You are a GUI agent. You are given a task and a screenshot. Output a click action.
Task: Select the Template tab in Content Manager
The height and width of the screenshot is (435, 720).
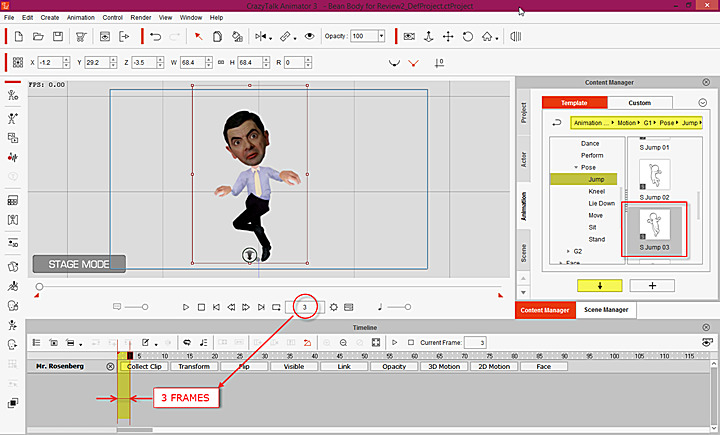574,102
